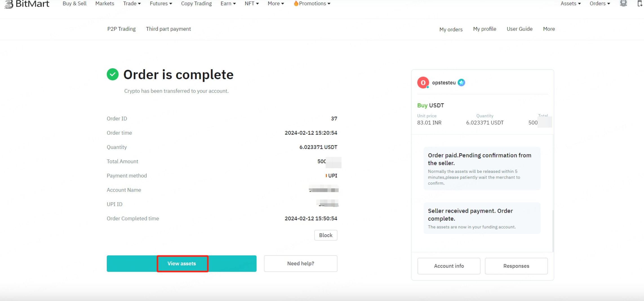Expand the NFT dropdown menu
The width and height of the screenshot is (644, 301).
click(252, 3)
